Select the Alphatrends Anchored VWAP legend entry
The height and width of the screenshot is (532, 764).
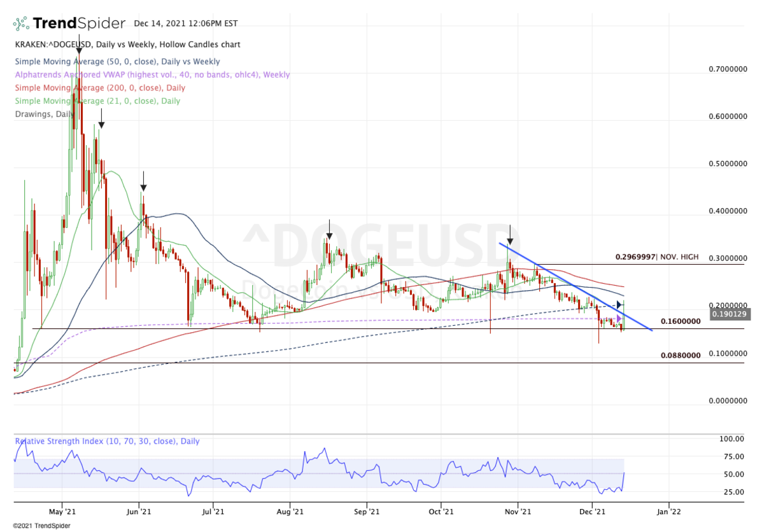click(151, 74)
